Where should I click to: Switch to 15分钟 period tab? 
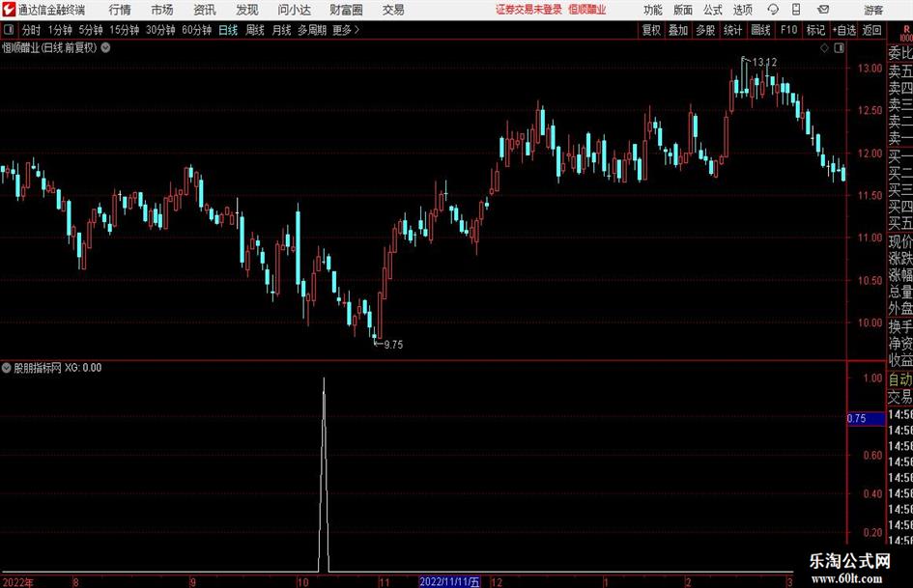pyautogui.click(x=125, y=30)
